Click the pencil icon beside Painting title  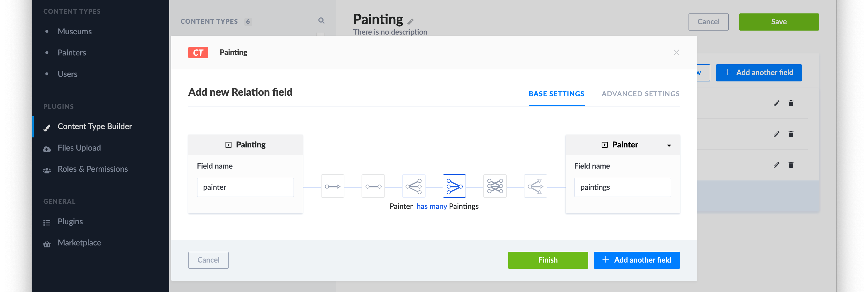pyautogui.click(x=410, y=22)
